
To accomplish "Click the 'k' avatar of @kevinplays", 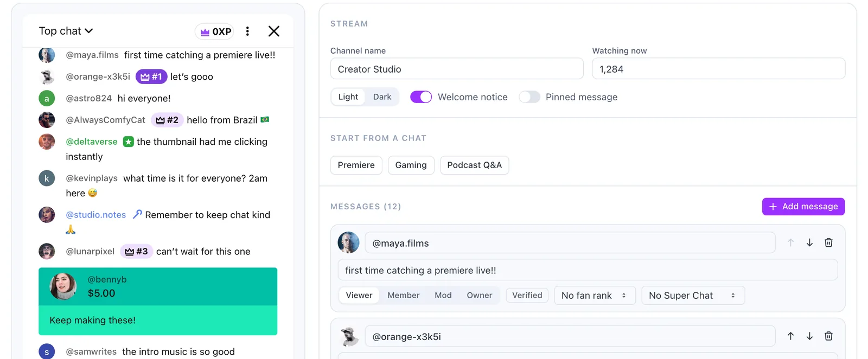I will click(47, 178).
